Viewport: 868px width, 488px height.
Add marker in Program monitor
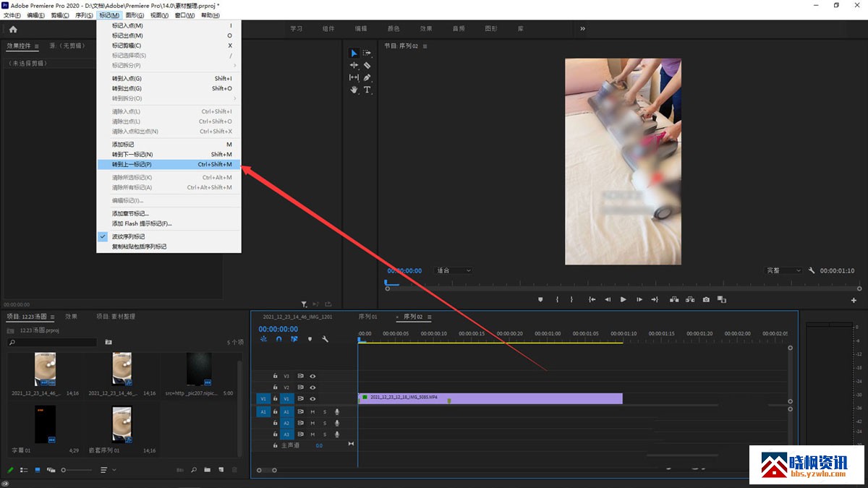pyautogui.click(x=540, y=299)
